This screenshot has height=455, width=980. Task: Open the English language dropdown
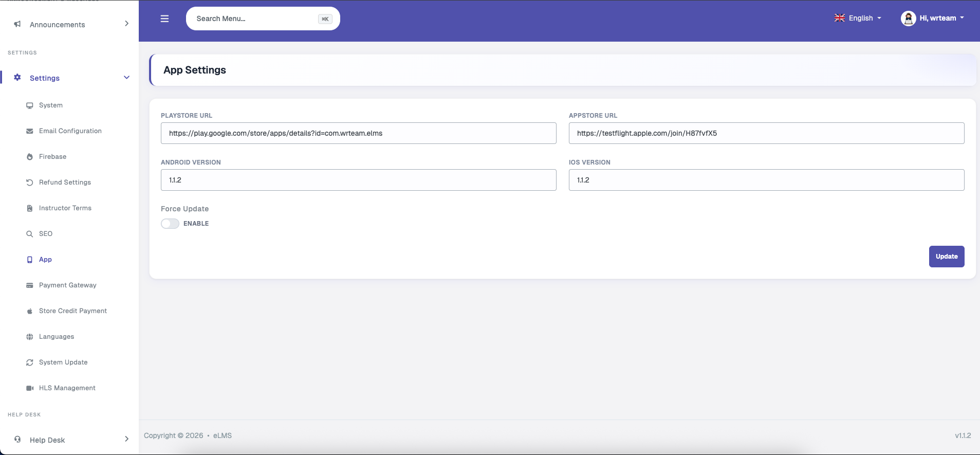(x=858, y=18)
